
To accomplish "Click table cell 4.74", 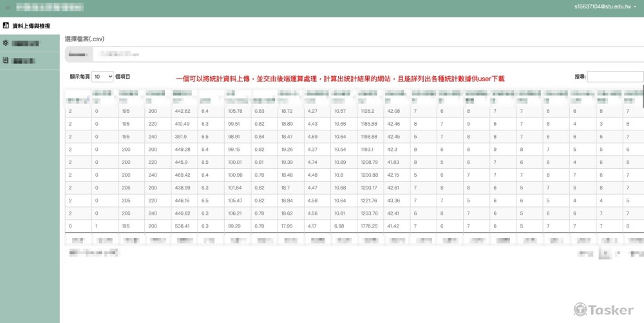I will [317, 162].
